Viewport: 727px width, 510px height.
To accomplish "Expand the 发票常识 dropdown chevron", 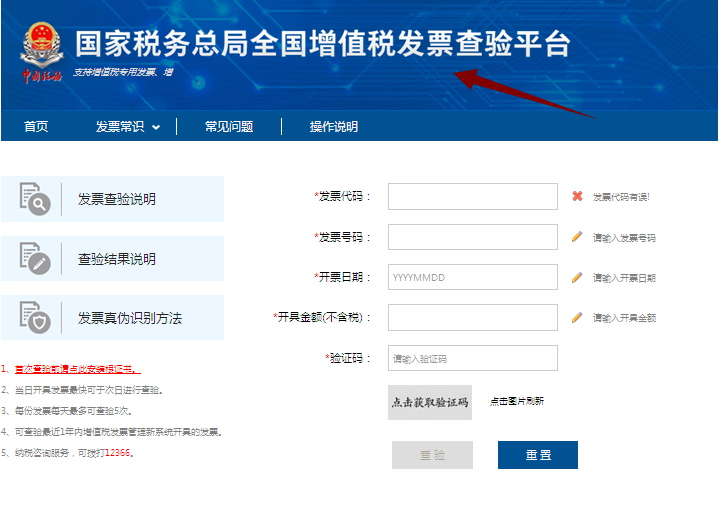I will pyautogui.click(x=156, y=127).
